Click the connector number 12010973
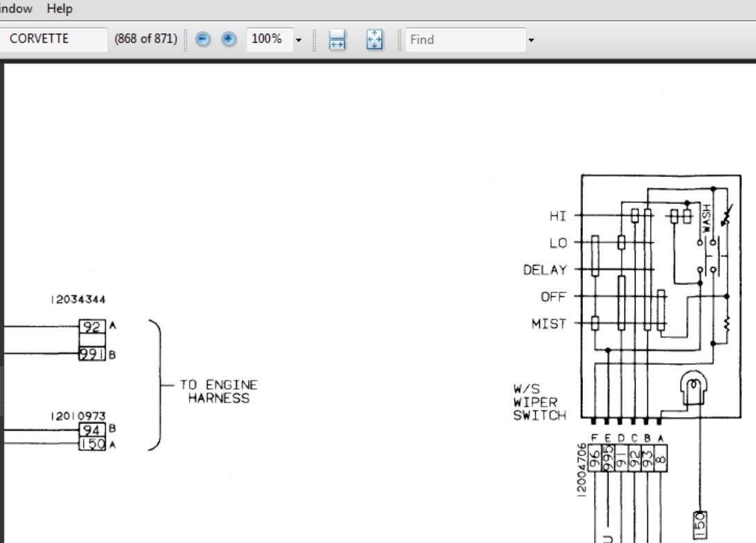This screenshot has width=756, height=543. point(78,416)
